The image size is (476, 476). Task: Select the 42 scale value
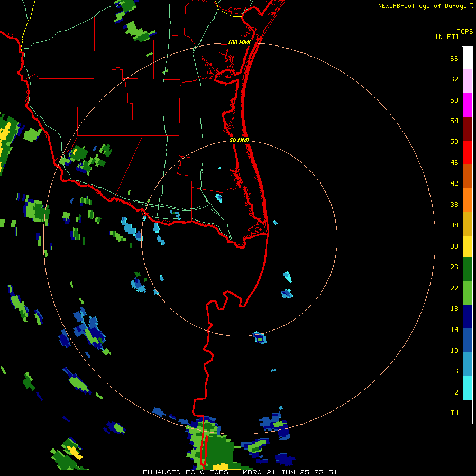tap(454, 184)
